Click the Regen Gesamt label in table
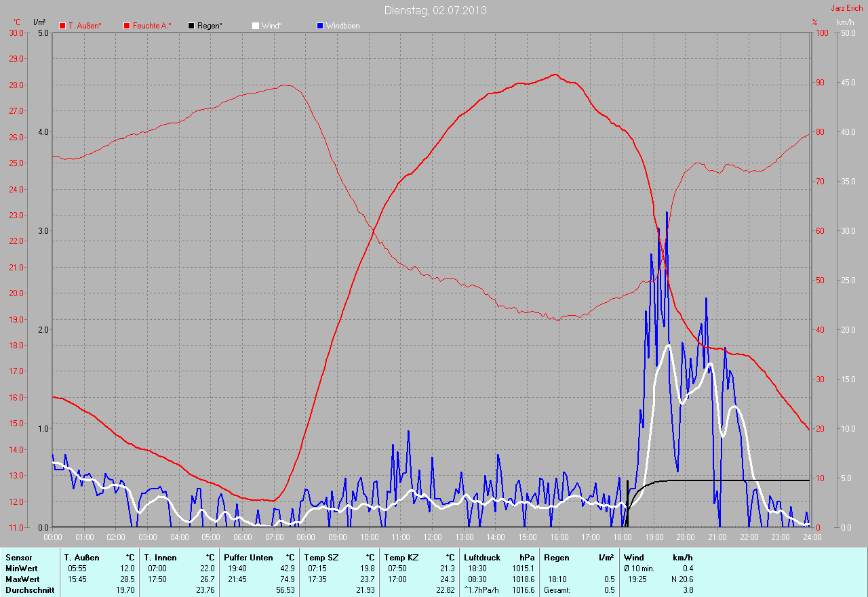Screen dimensions: 868x597 (557, 590)
